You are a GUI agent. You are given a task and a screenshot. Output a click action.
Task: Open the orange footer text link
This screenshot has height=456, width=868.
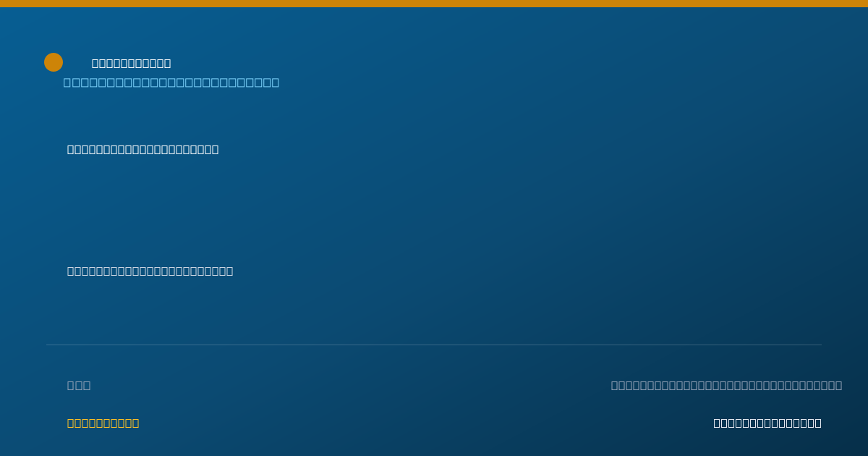[103, 423]
